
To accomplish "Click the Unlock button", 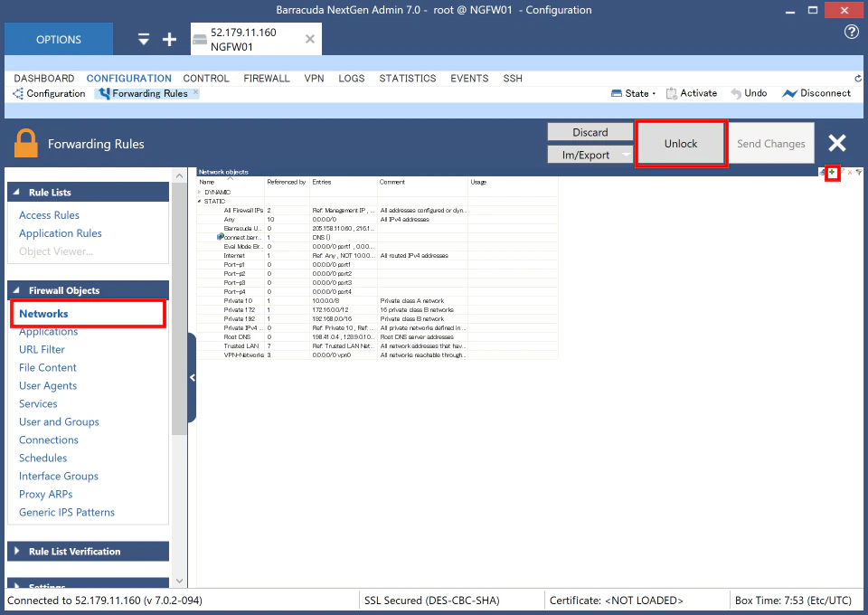I will (x=681, y=144).
